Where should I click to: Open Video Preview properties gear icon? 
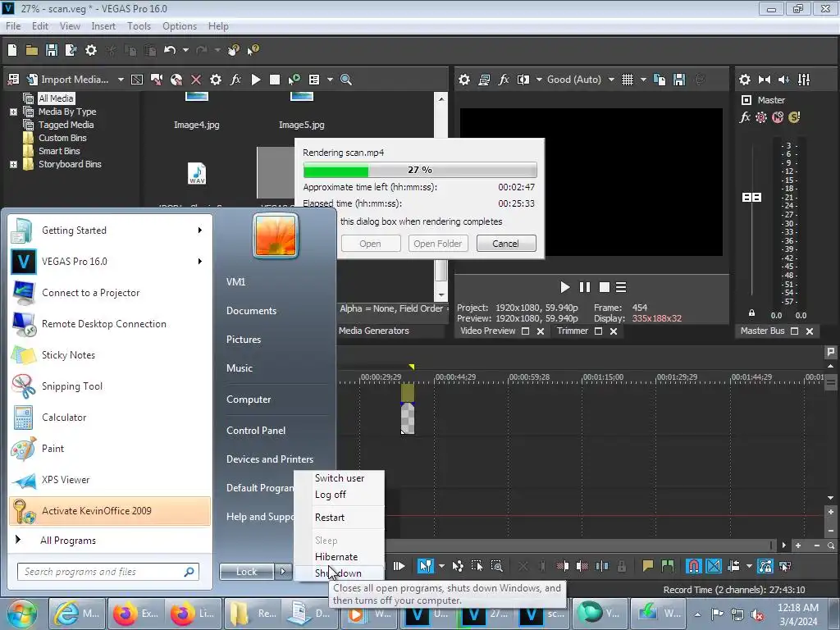click(464, 80)
